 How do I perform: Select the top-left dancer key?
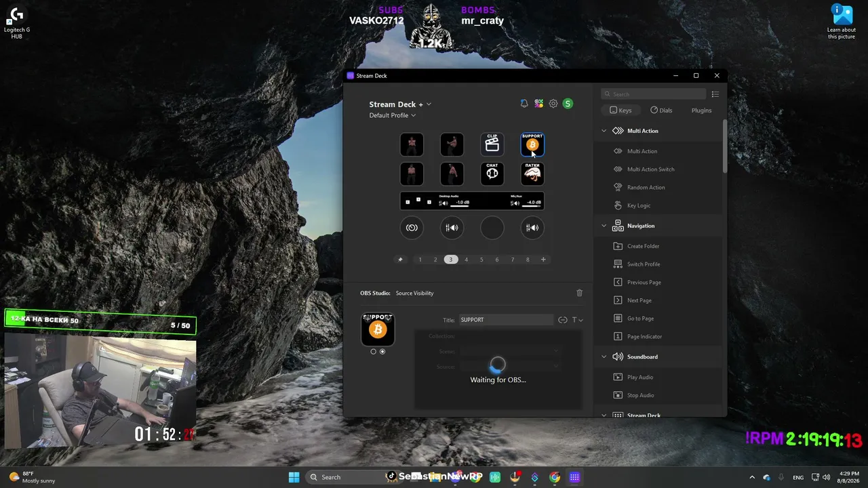(412, 144)
